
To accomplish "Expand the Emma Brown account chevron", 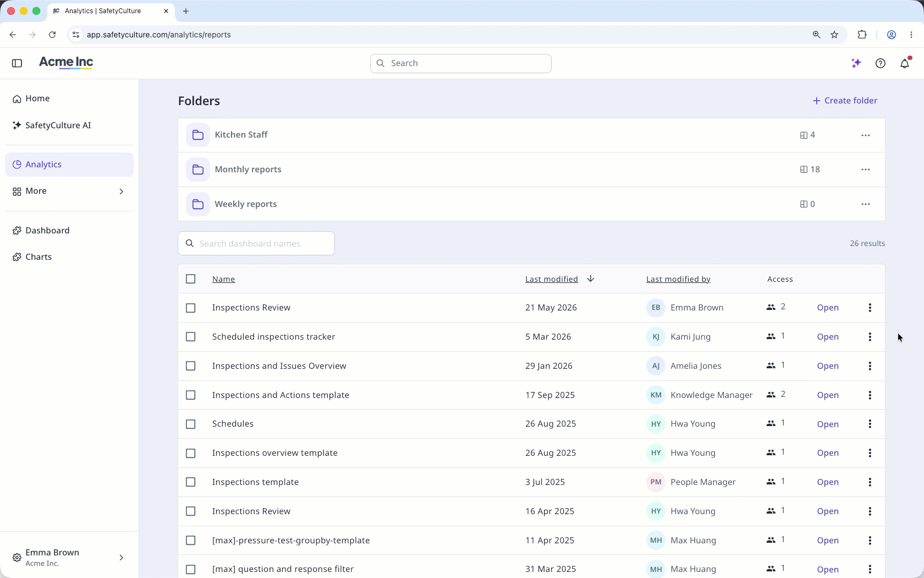I will [122, 558].
